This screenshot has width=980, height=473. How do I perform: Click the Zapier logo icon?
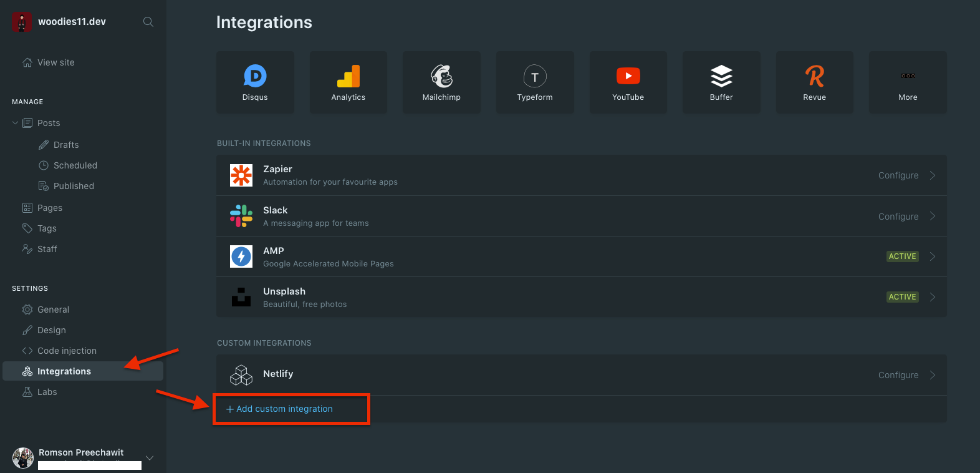pyautogui.click(x=241, y=175)
